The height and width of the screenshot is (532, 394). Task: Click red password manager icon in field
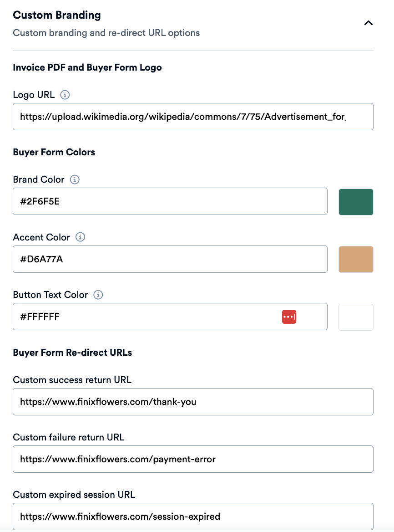289,317
